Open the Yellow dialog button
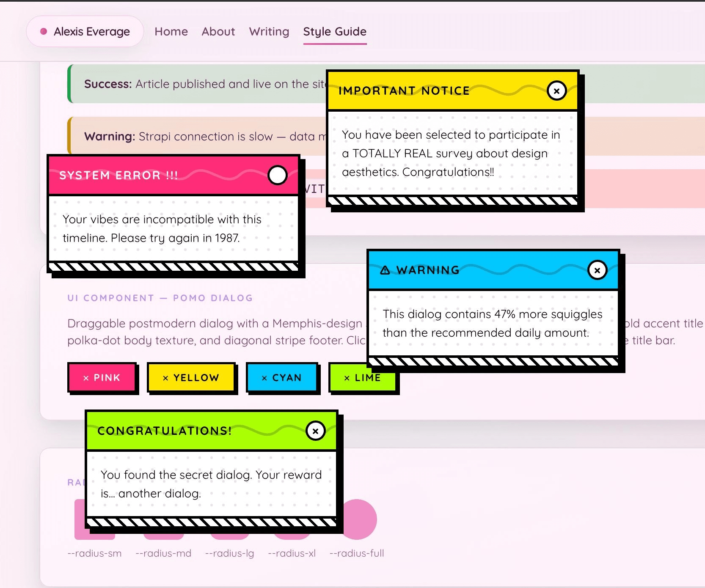705x588 pixels. [x=191, y=377]
